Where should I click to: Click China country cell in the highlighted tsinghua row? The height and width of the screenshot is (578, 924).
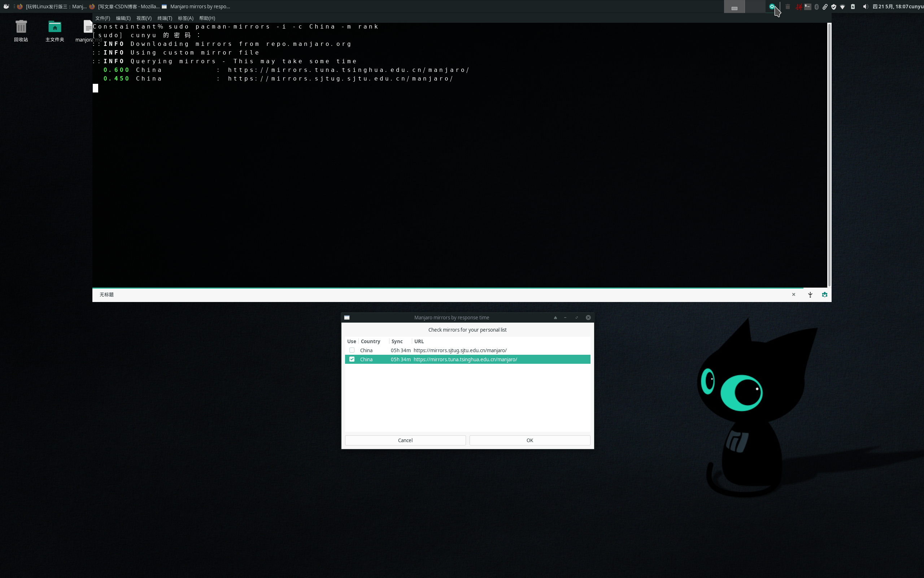366,359
